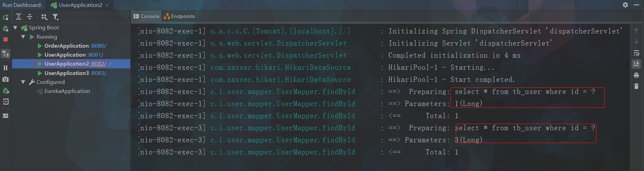Open the :8083/ link for UserApplication3

click(x=98, y=73)
